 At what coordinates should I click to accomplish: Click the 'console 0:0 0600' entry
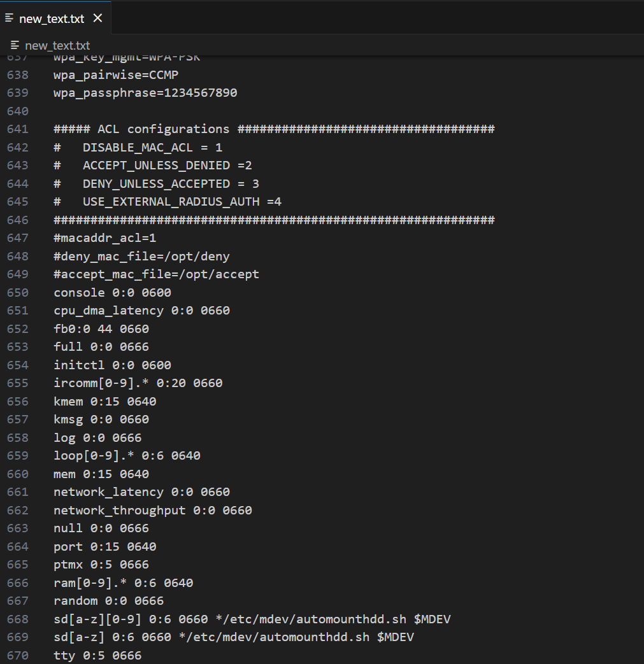(112, 293)
